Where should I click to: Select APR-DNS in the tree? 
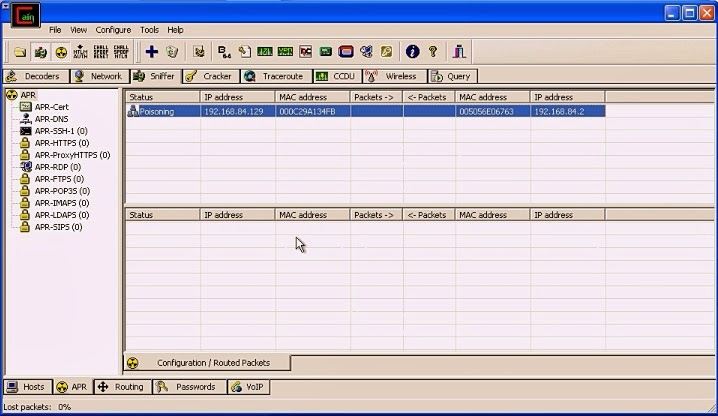tap(51, 119)
